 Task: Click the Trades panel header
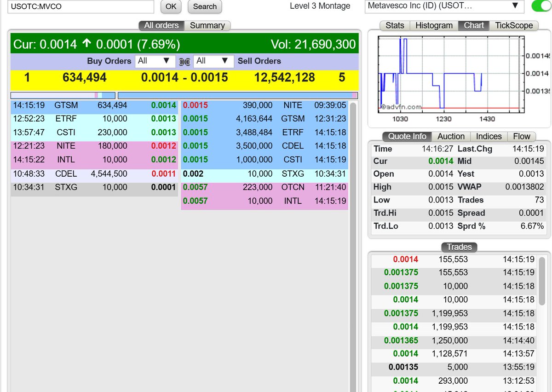click(x=459, y=247)
